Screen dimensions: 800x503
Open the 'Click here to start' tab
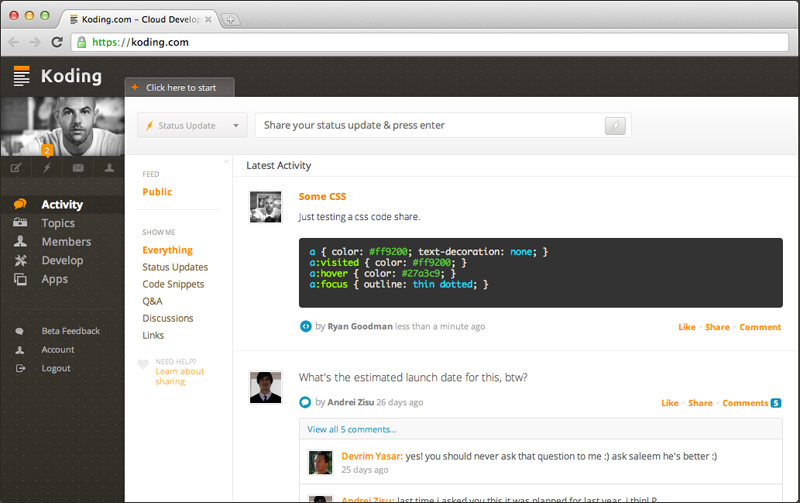(179, 88)
